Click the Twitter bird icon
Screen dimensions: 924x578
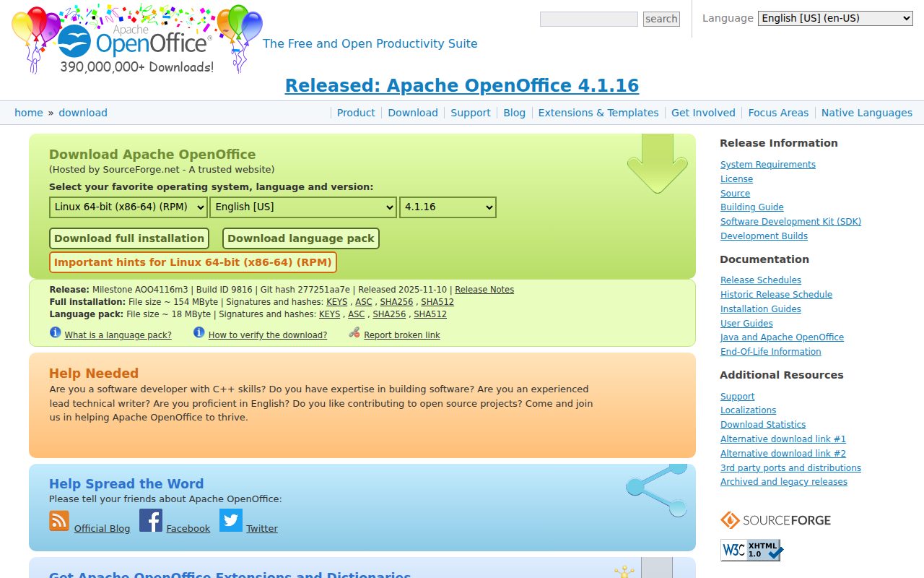[231, 520]
